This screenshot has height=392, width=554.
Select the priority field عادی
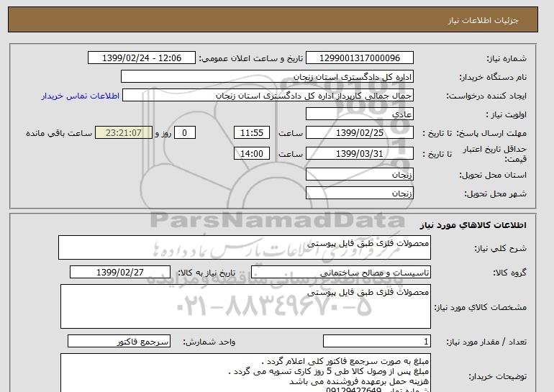(359, 114)
